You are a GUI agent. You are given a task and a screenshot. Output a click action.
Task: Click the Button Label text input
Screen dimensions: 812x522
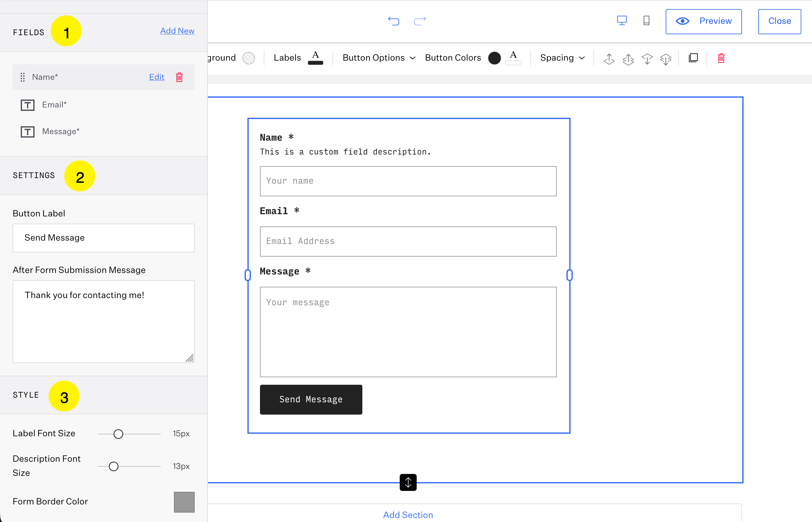[x=103, y=238]
